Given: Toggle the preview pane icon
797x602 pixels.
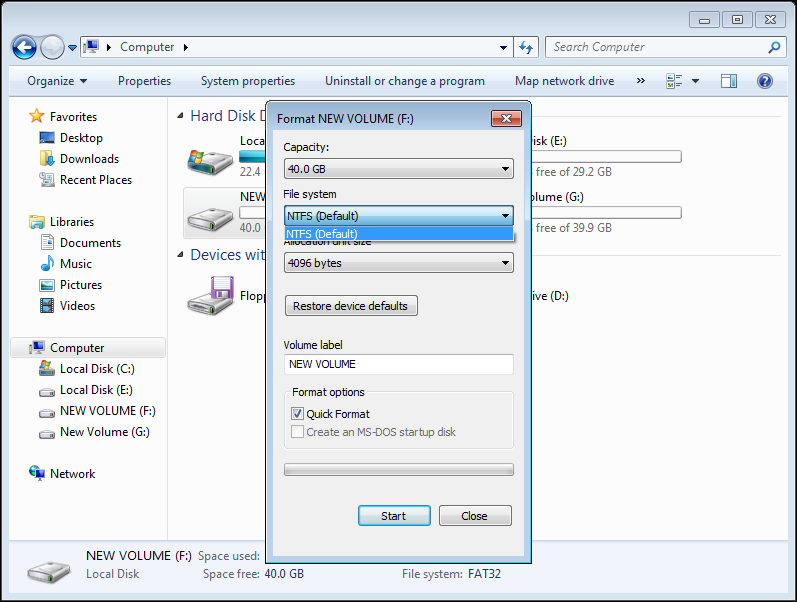Looking at the screenshot, I should coord(728,81).
